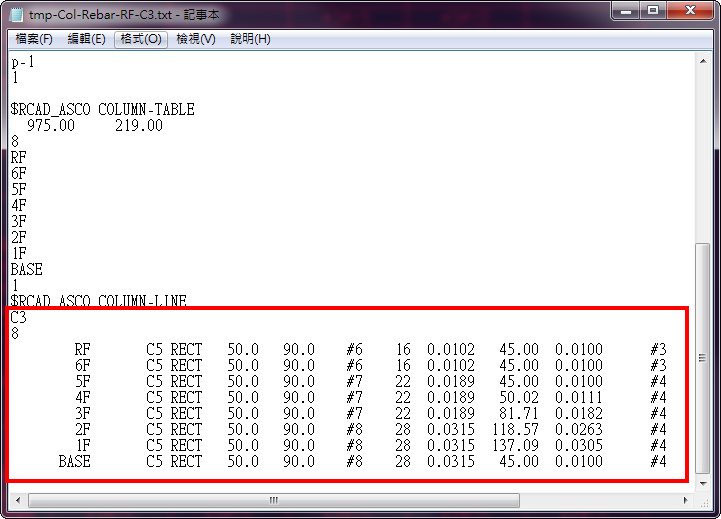Maximize the Notepad window
Screen dimensions: 721x519
pyautogui.click(x=652, y=11)
